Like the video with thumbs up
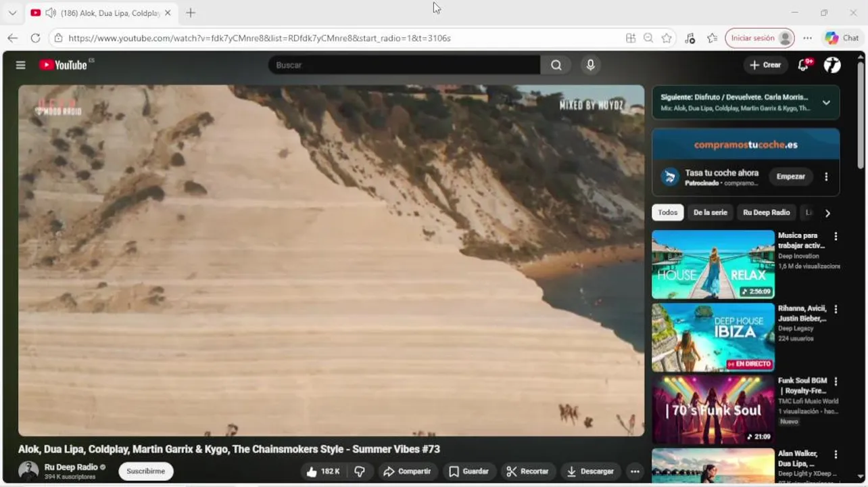 click(323, 471)
